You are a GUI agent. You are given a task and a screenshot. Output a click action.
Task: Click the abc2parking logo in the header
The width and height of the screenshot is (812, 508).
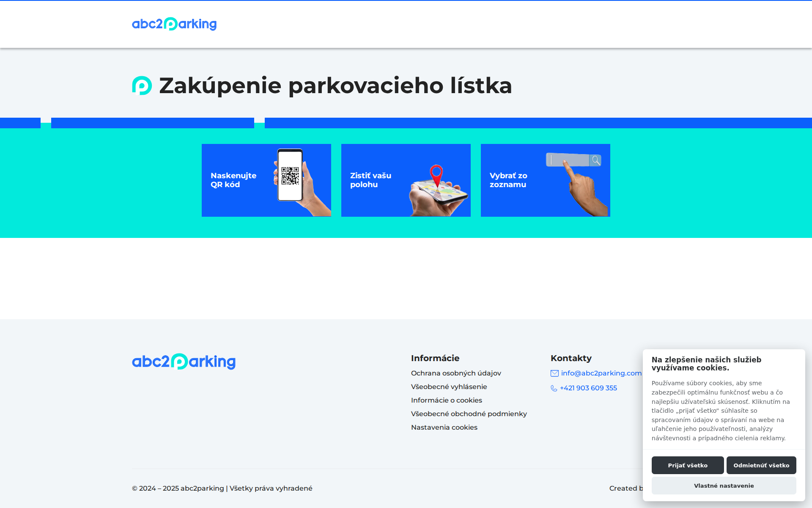coord(174,24)
